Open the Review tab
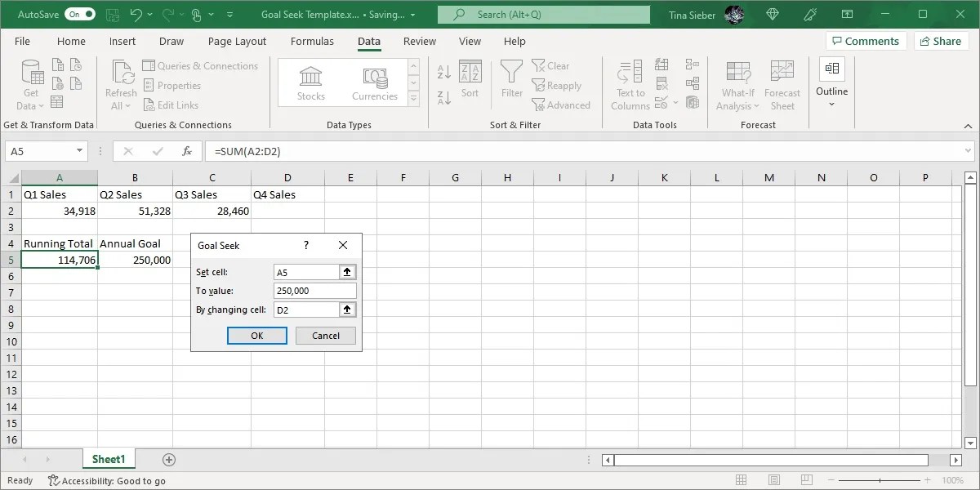Image resolution: width=980 pixels, height=490 pixels. [419, 41]
